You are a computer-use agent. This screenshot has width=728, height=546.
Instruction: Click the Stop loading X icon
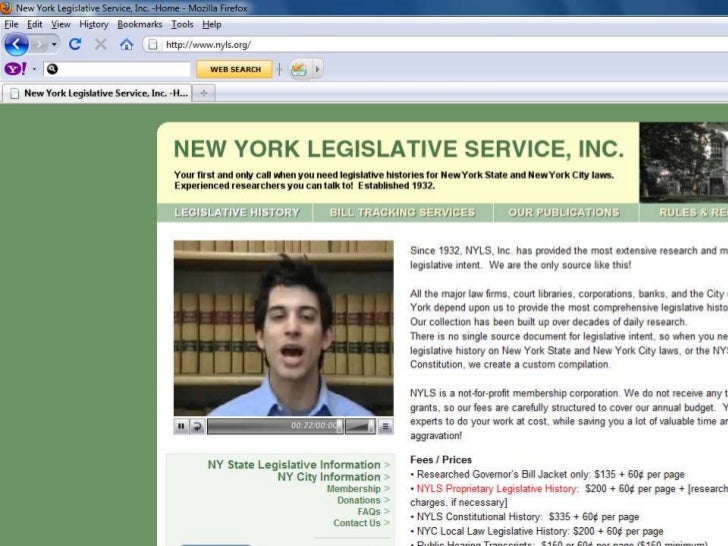pyautogui.click(x=100, y=44)
